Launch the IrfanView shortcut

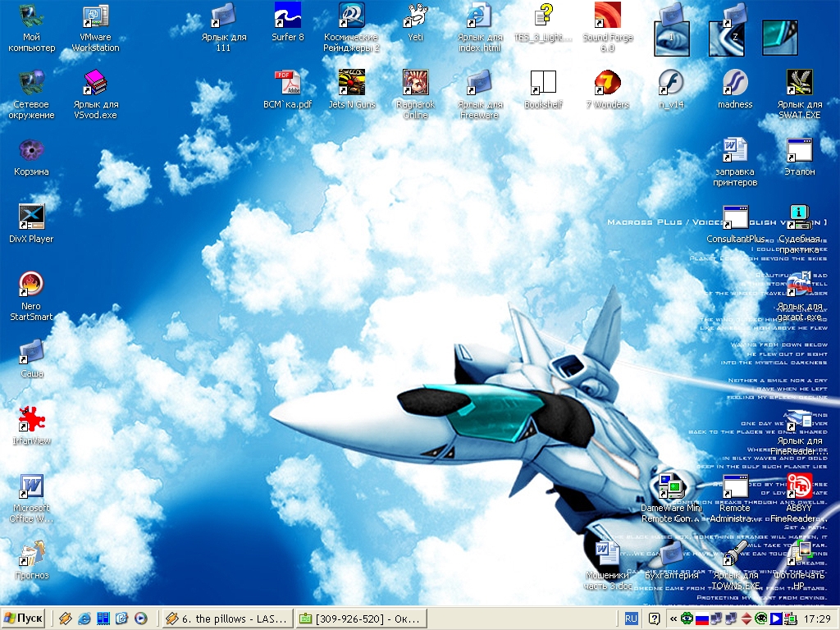pyautogui.click(x=32, y=427)
